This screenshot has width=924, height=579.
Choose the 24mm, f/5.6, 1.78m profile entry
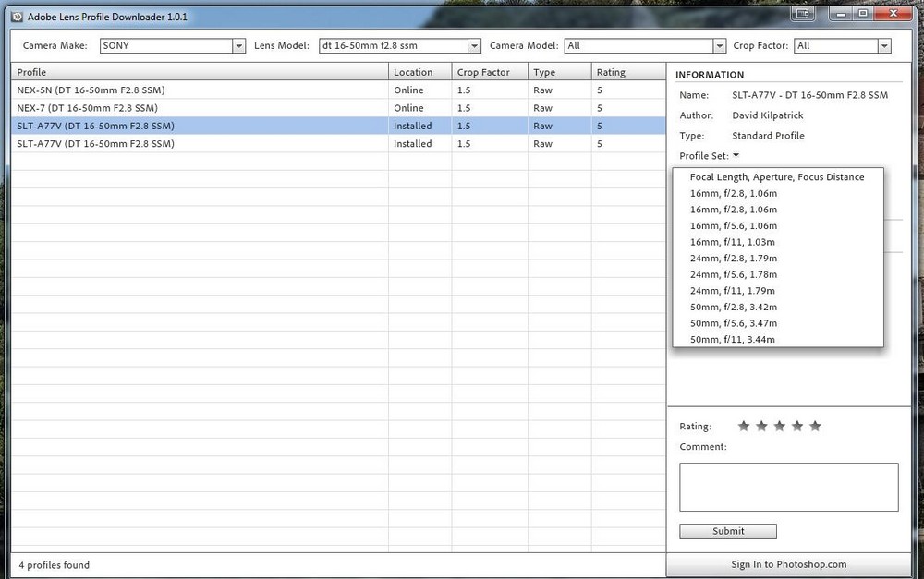778,274
